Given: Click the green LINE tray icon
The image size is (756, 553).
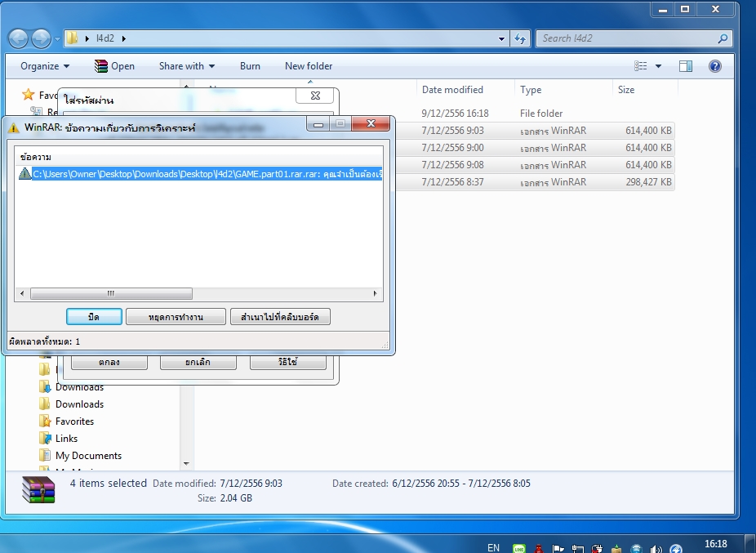Looking at the screenshot, I should point(519,549).
